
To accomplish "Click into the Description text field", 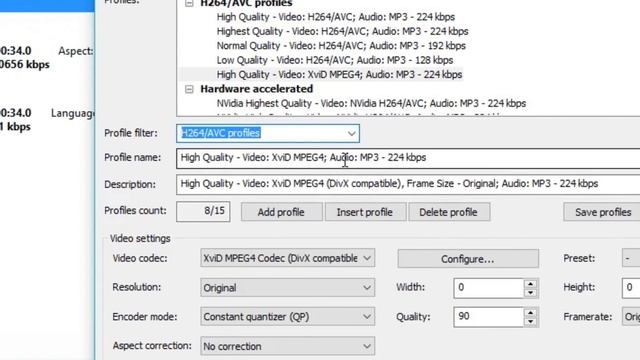I will (x=408, y=184).
